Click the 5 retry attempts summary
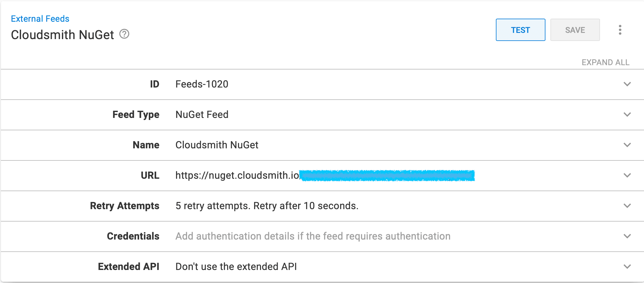The width and height of the screenshot is (644, 283). [267, 206]
